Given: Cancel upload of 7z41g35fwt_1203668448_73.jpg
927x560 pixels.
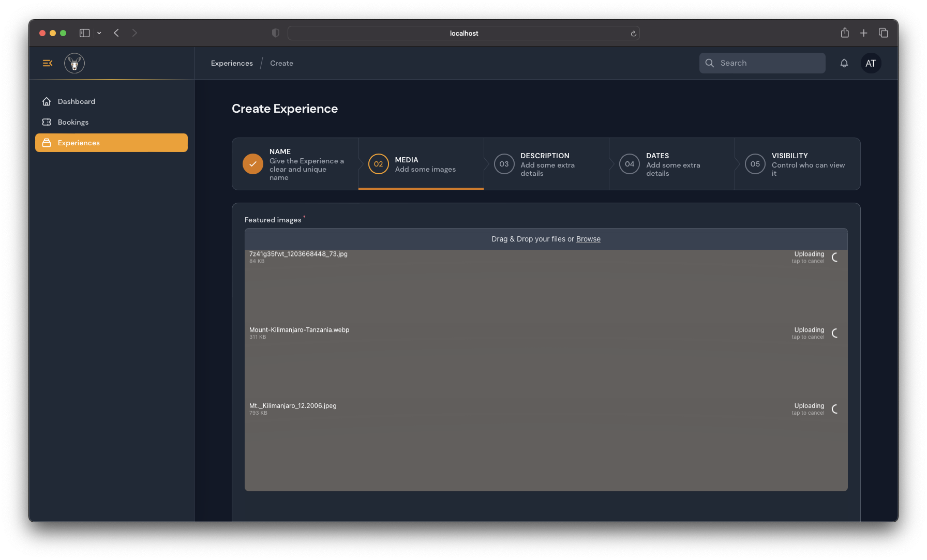Looking at the screenshot, I should click(834, 258).
